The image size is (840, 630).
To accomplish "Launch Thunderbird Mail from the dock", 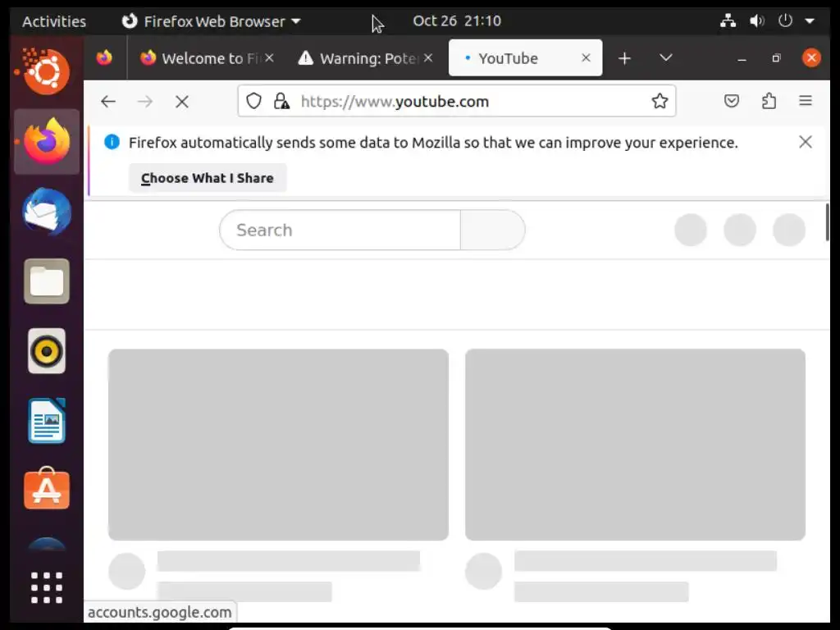I will click(x=47, y=212).
